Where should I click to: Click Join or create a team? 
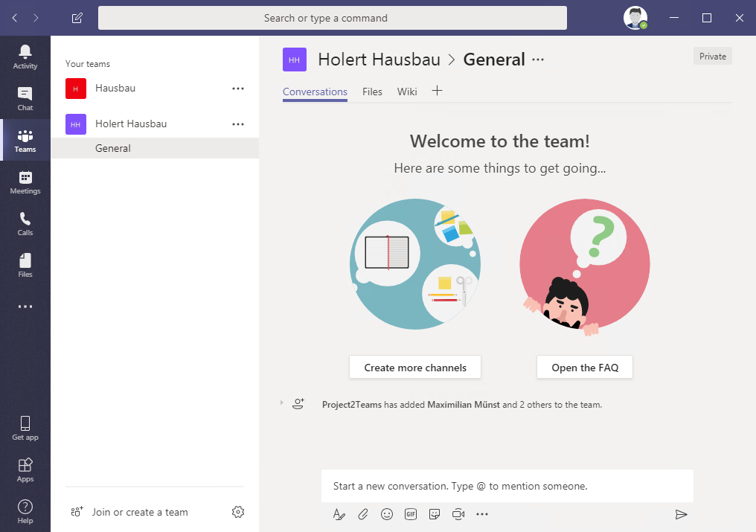pos(129,512)
